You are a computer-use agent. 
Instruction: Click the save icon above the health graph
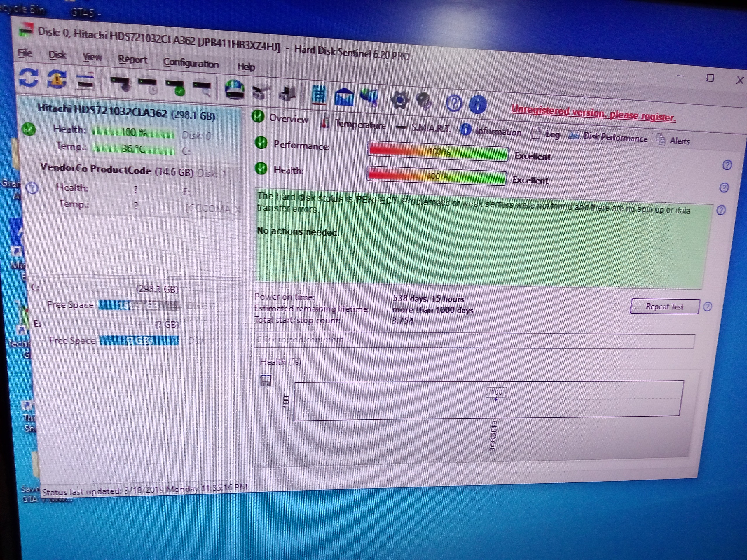click(x=266, y=381)
